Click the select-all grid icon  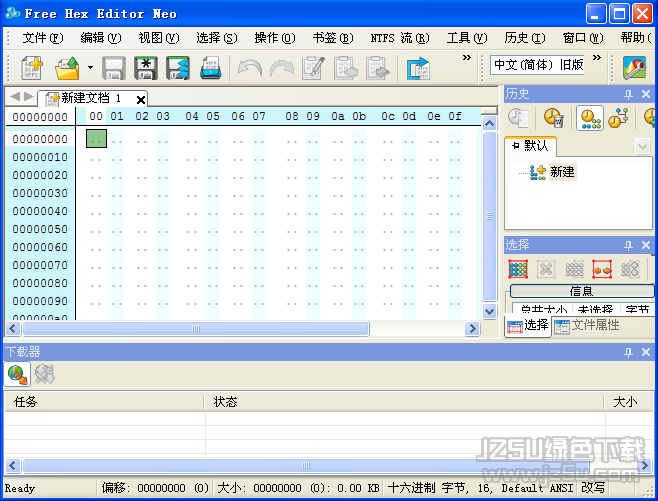pos(518,269)
